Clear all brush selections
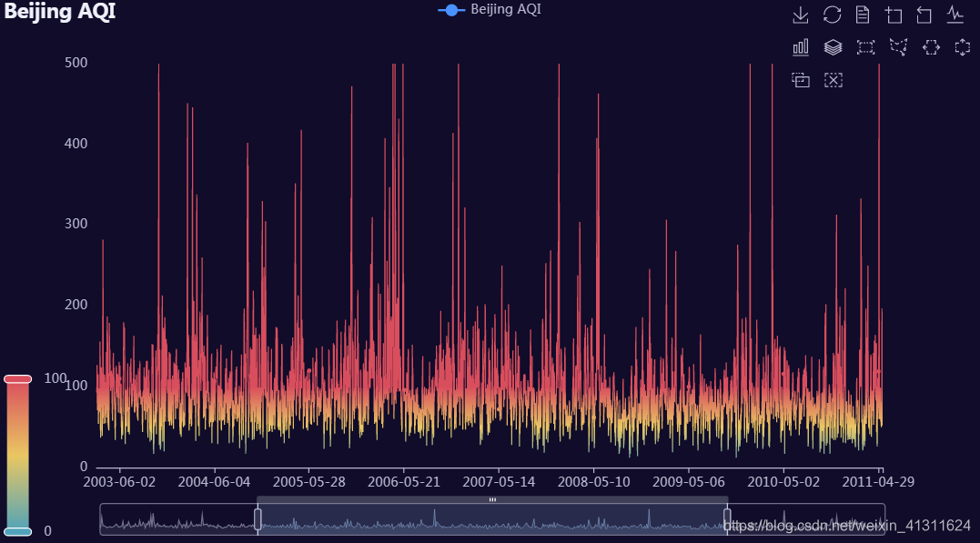The image size is (980, 543). 834,80
